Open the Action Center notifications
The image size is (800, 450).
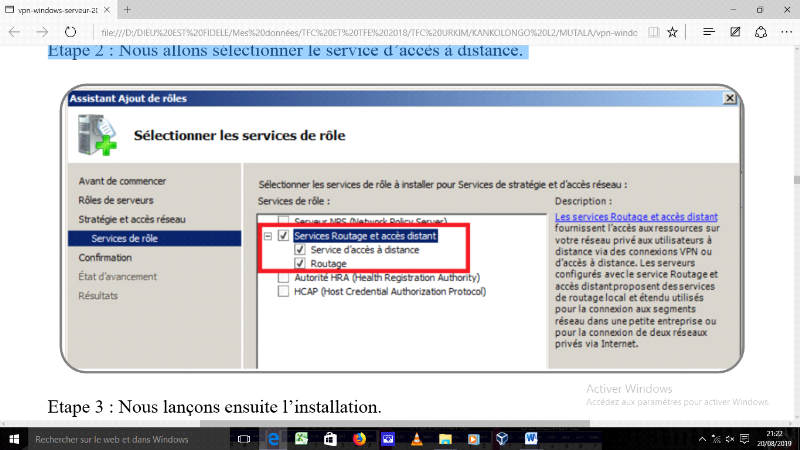(x=744, y=439)
